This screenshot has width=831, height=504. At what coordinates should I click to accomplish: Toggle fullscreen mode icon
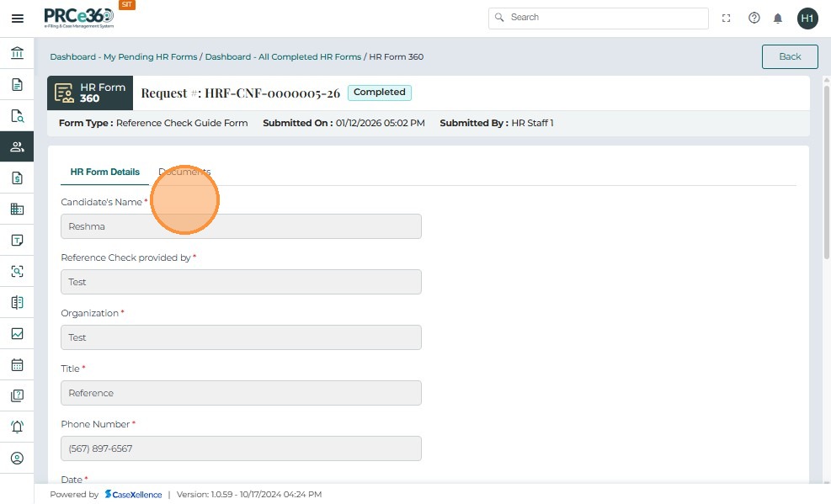[726, 18]
